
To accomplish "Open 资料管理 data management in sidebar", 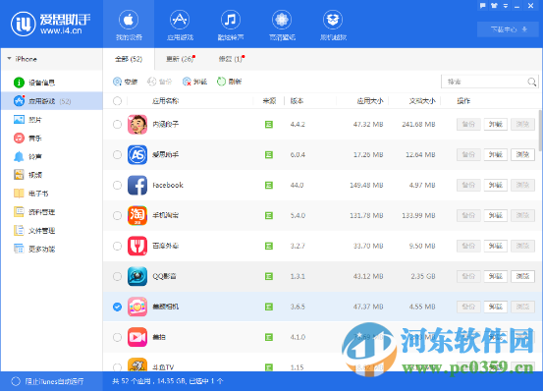I will pos(34,212).
